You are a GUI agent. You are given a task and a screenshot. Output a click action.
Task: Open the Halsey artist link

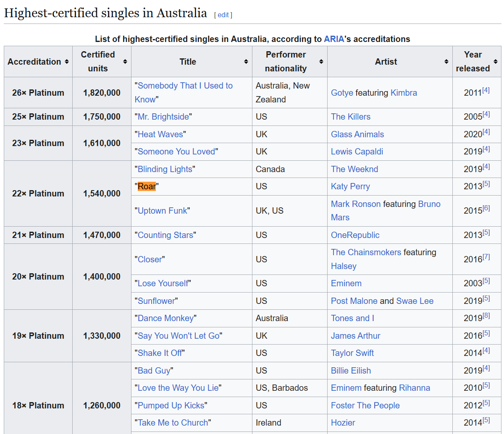tap(344, 266)
